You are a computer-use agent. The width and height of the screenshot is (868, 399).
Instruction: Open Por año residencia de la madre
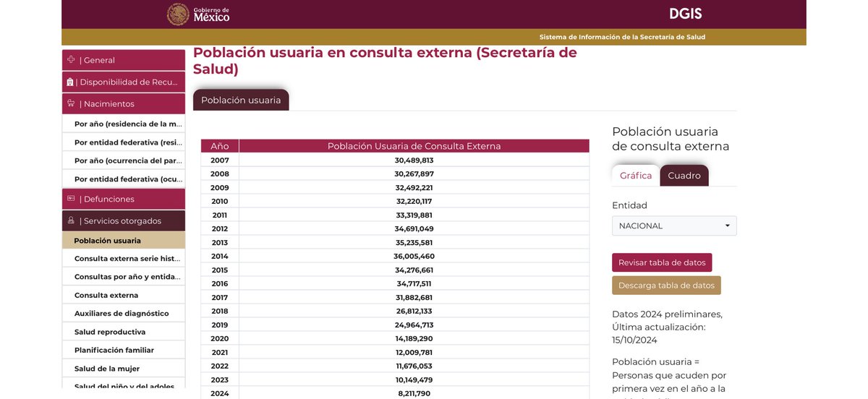coord(124,124)
